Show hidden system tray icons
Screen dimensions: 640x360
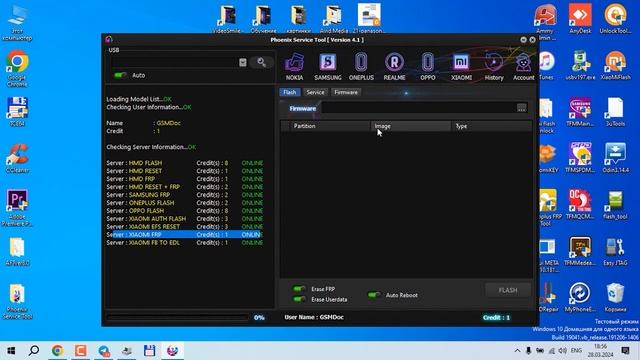click(517, 350)
